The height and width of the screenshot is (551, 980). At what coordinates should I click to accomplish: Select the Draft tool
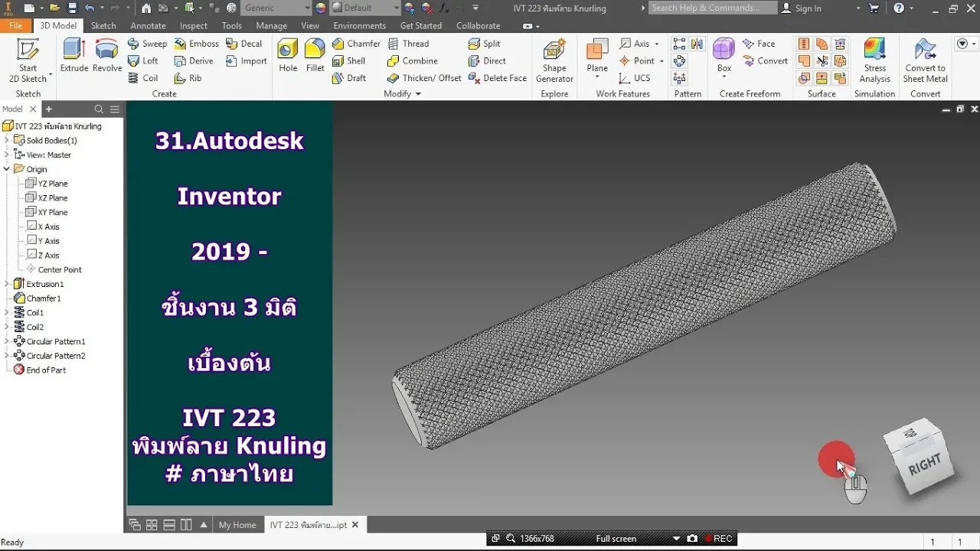coord(348,78)
